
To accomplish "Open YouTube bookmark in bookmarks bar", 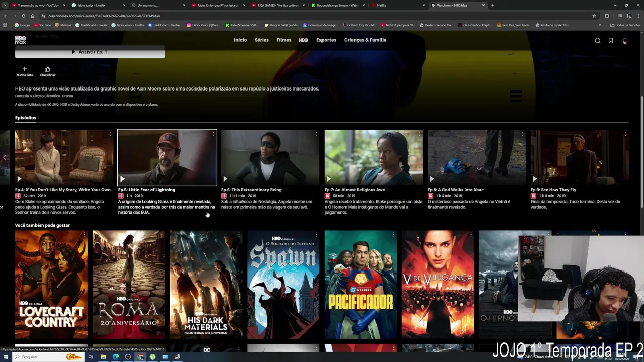I will click(x=42, y=25).
